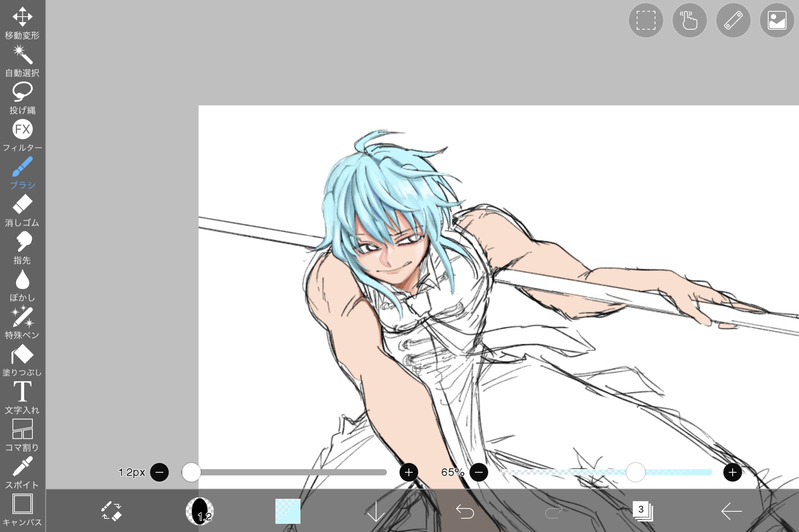
Task: Select the Blur (ぼかし) tool
Action: (22, 285)
